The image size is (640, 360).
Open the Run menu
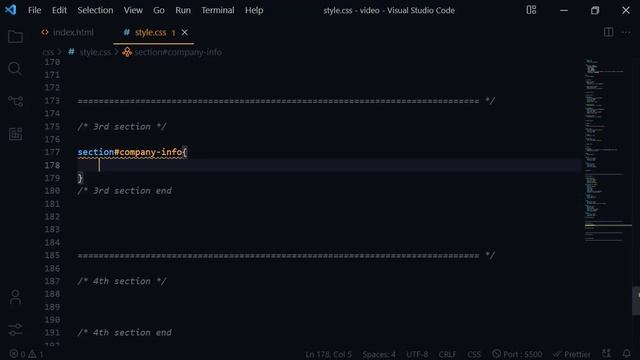pos(183,10)
